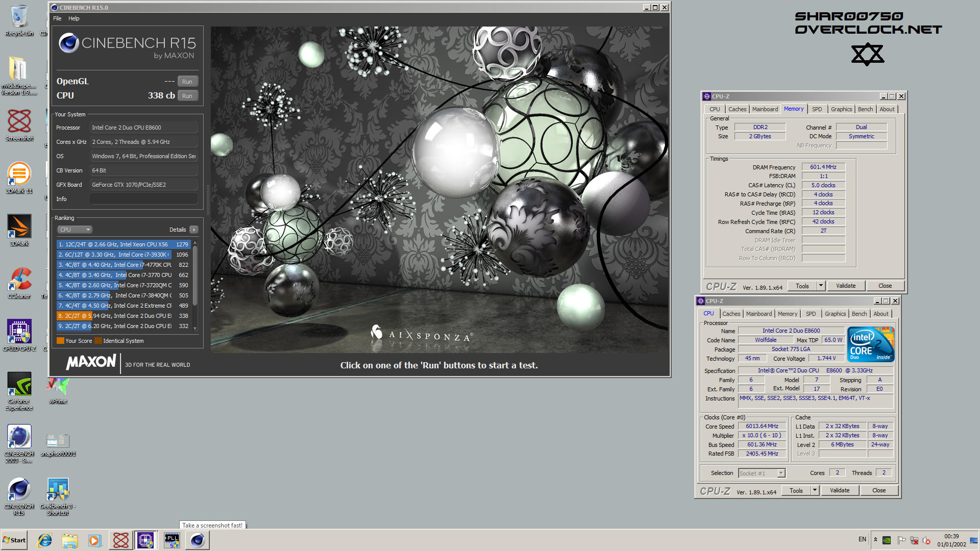Click the NVIDIA system tray icon

[x=887, y=540]
